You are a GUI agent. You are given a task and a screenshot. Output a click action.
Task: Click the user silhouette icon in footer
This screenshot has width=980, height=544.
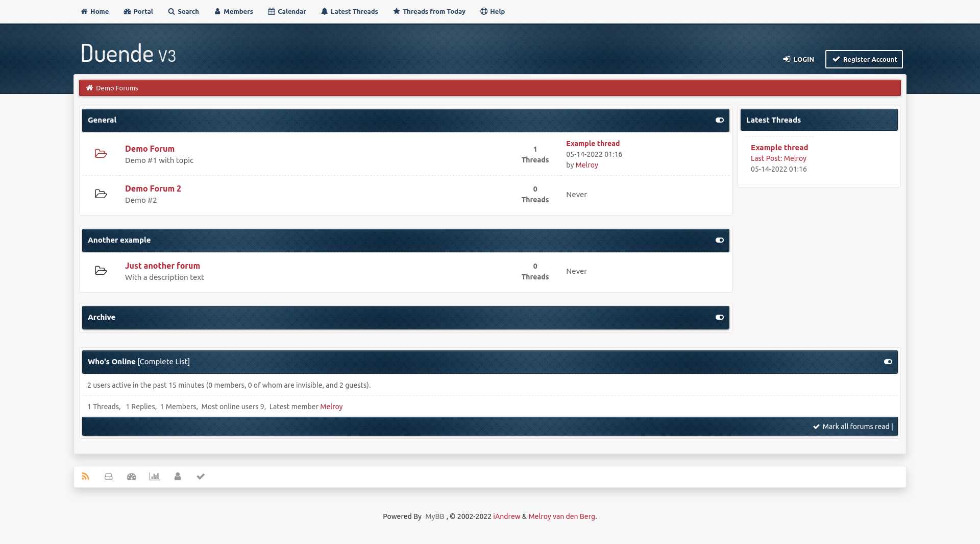click(178, 477)
